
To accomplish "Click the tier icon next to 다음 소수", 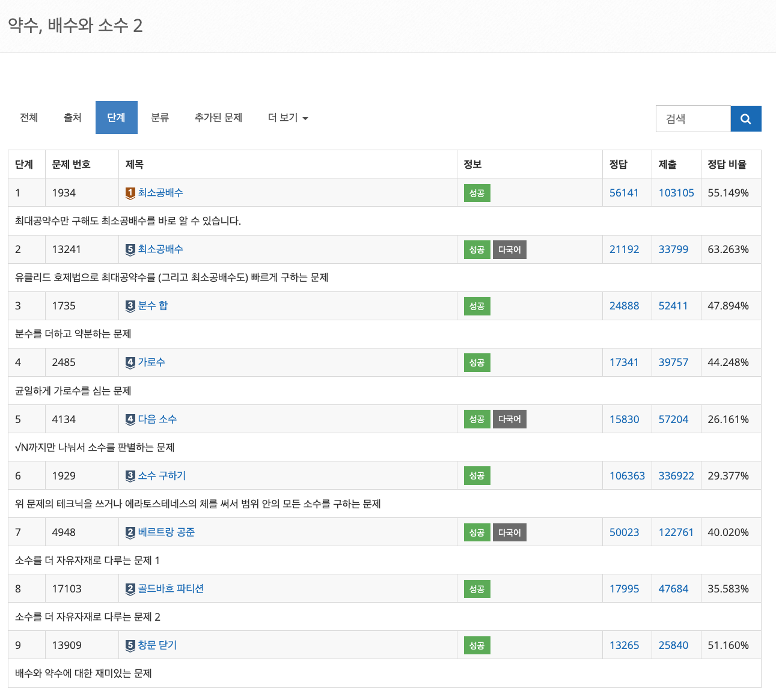I will (x=130, y=419).
